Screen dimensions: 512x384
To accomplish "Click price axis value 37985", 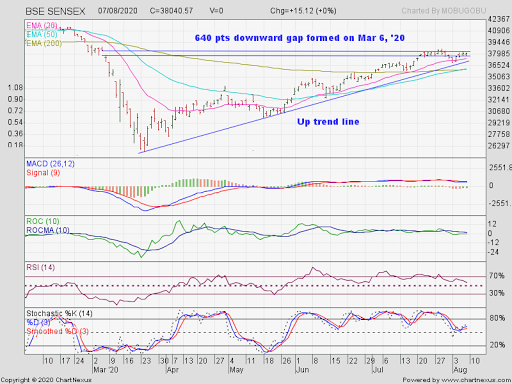I will pyautogui.click(x=499, y=54).
